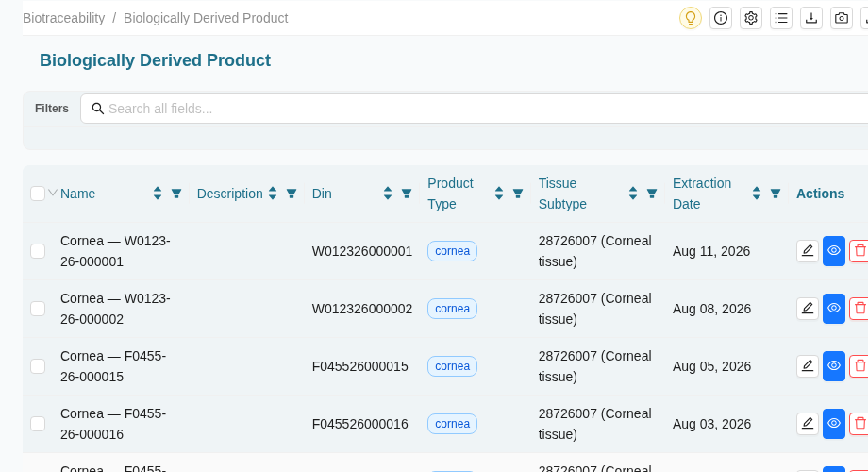868x472 pixels.
Task: View the F0455-26-000015 cornea record
Action: pos(834,366)
